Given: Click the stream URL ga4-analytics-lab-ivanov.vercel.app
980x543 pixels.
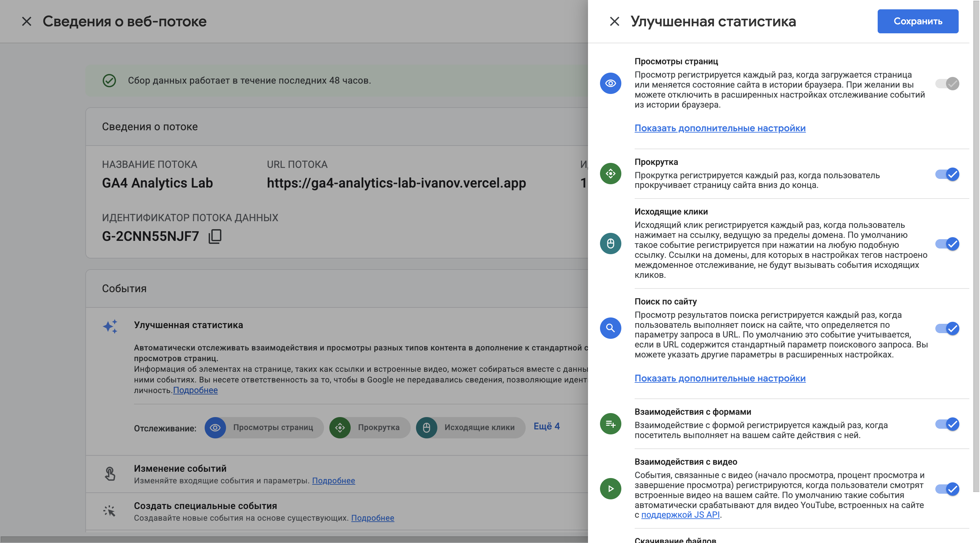Looking at the screenshot, I should [396, 183].
